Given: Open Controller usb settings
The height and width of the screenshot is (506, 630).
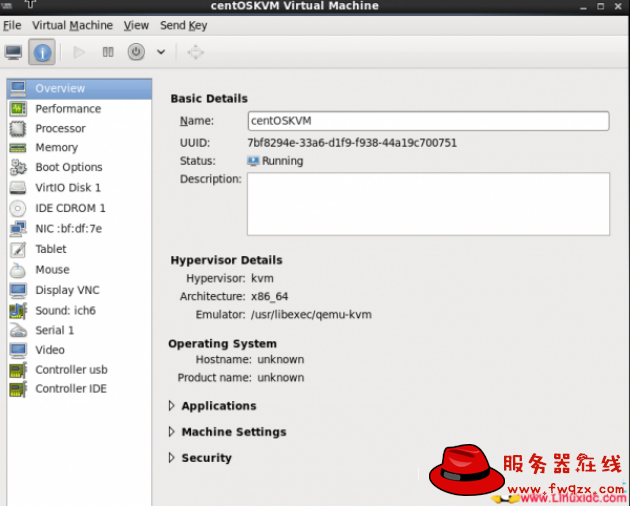Looking at the screenshot, I should point(79,370).
